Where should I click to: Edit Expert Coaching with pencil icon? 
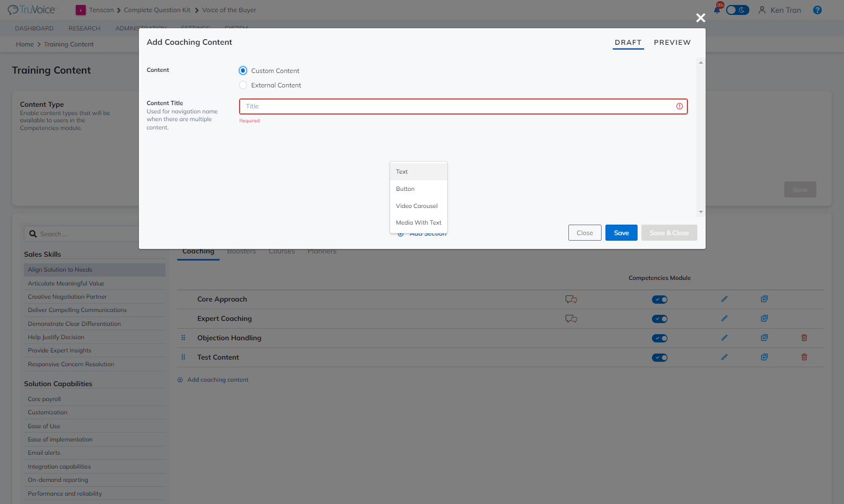[724, 319]
